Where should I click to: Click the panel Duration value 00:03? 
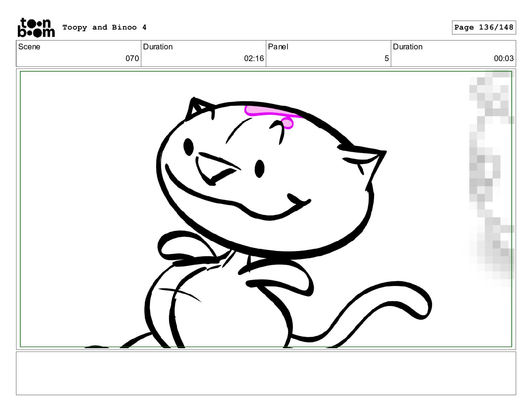pos(503,58)
